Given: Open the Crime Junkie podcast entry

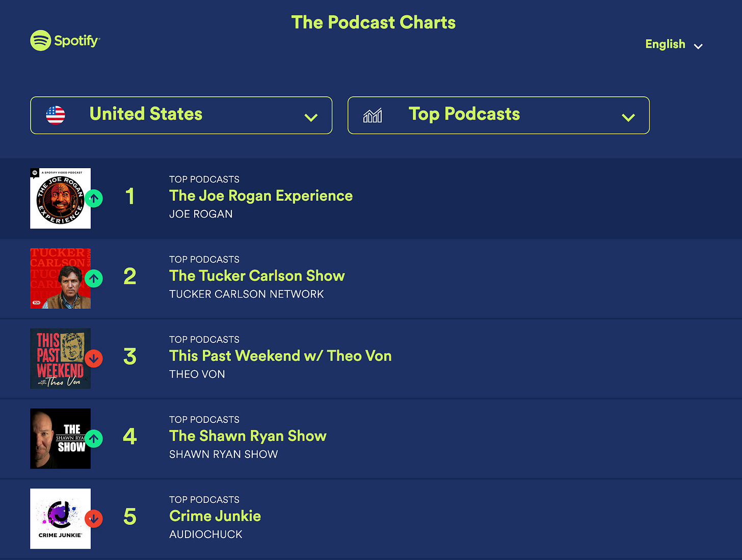Looking at the screenshot, I should 215,516.
